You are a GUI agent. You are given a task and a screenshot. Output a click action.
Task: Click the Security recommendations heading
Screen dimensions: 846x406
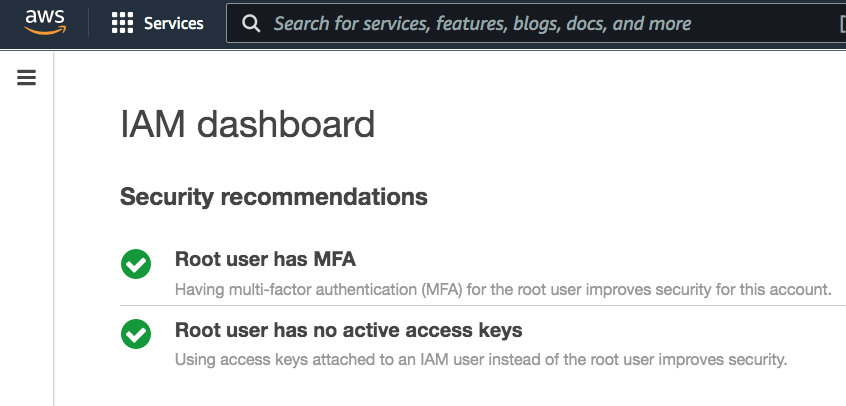274,197
